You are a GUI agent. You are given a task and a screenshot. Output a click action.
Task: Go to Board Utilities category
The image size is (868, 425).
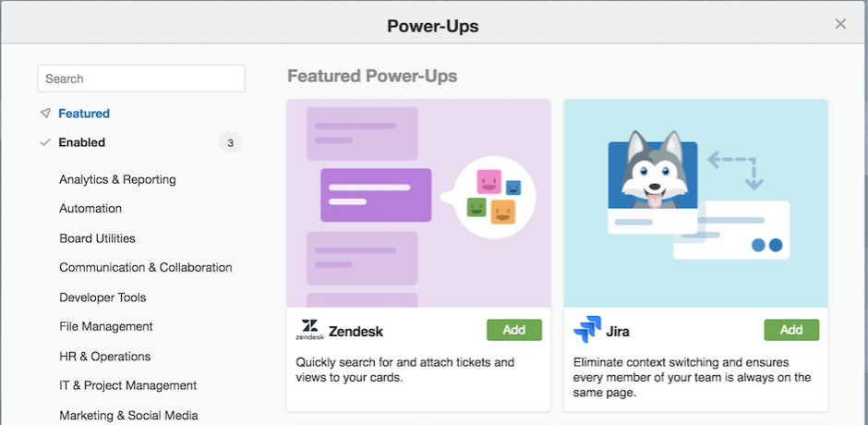tap(97, 238)
